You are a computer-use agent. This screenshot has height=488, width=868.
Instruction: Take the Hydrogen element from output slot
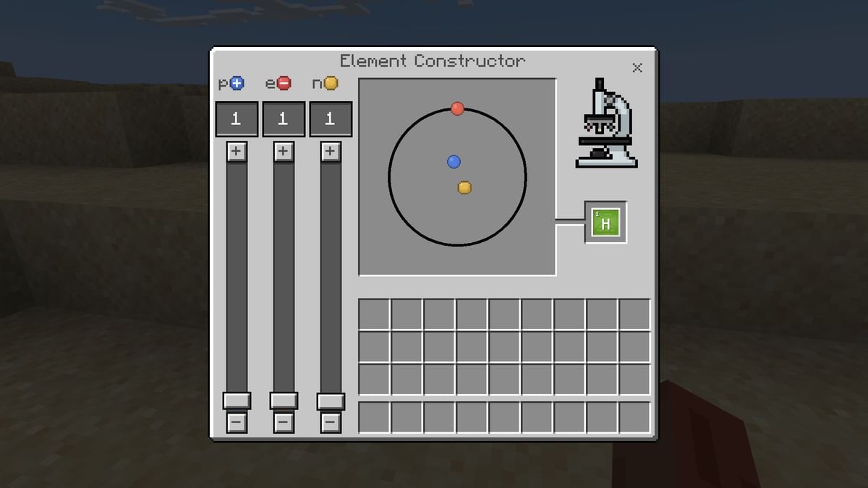605,223
